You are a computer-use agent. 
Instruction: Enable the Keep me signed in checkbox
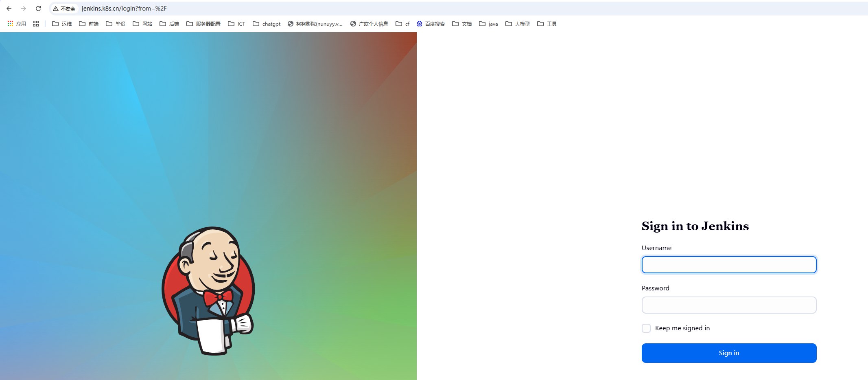pos(646,328)
